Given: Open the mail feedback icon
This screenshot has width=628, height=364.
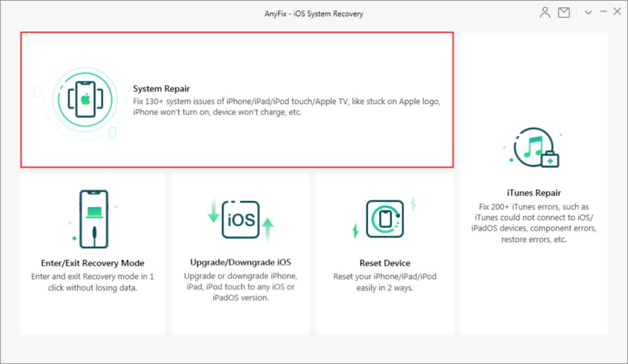Looking at the screenshot, I should 564,12.
